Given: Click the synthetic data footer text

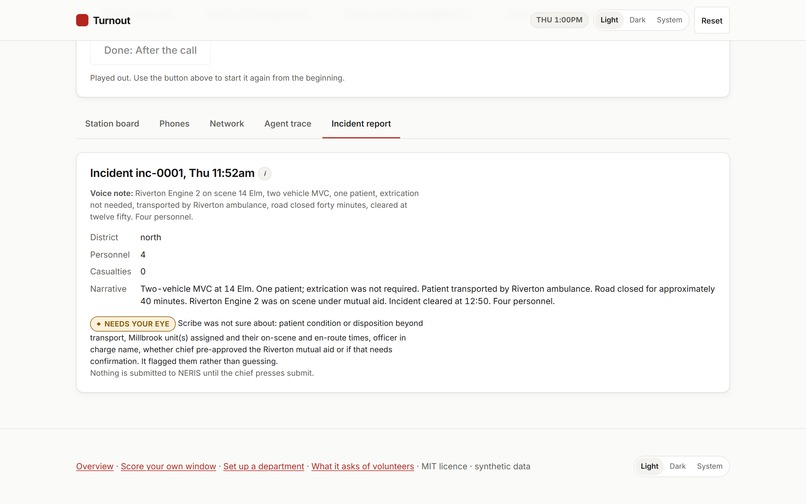Looking at the screenshot, I should 502,466.
